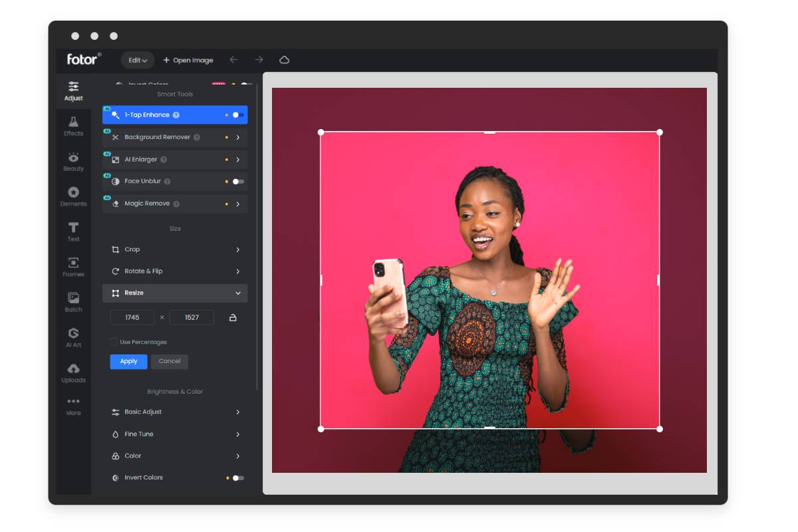
Task: Expand Basic Adjust settings
Action: point(174,412)
